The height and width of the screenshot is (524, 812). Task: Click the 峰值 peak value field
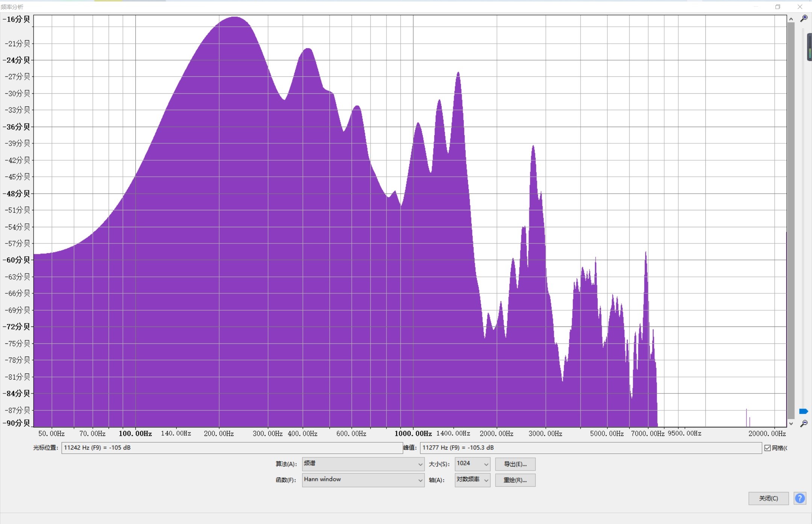[x=590, y=448]
